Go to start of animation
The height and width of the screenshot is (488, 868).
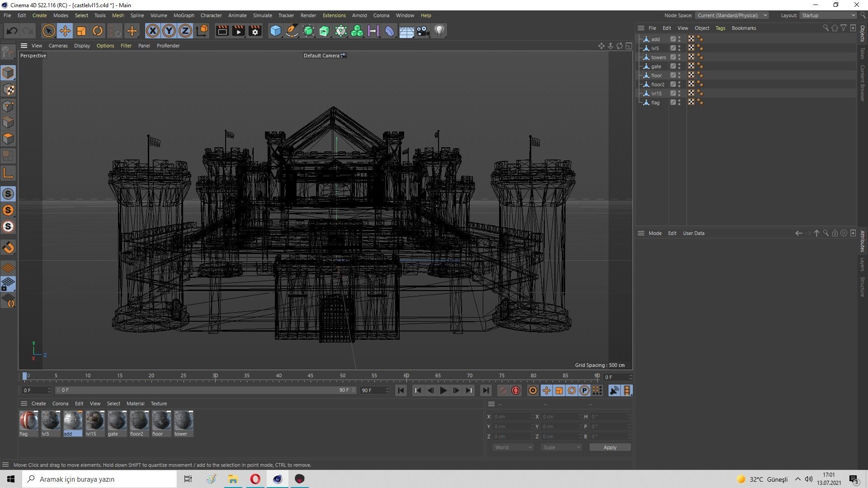tap(401, 390)
